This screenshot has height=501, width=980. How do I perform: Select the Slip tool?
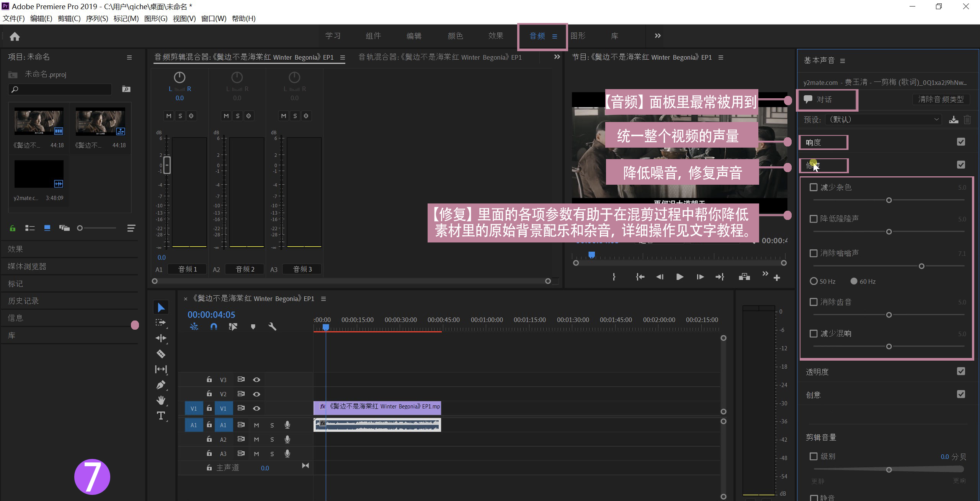tap(161, 369)
